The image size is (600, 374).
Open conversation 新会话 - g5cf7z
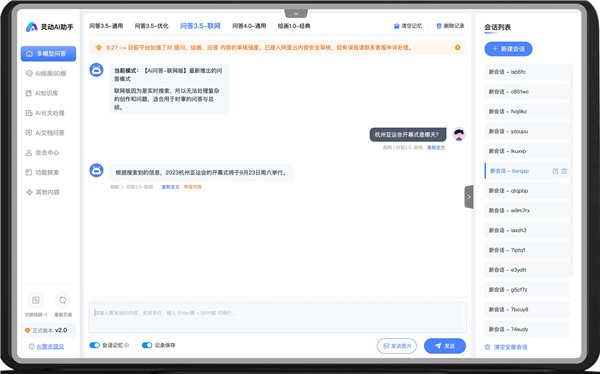pyautogui.click(x=527, y=290)
